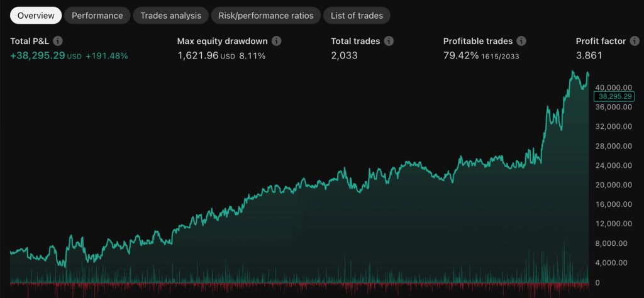
Task: Click the 79.42% profitable trades value
Action: point(461,55)
